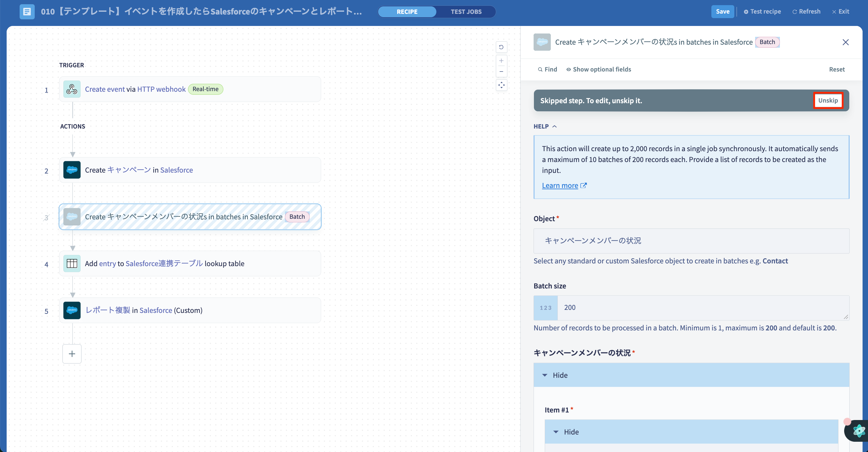
Task: Click Find in the panel toolbar
Action: coord(547,69)
